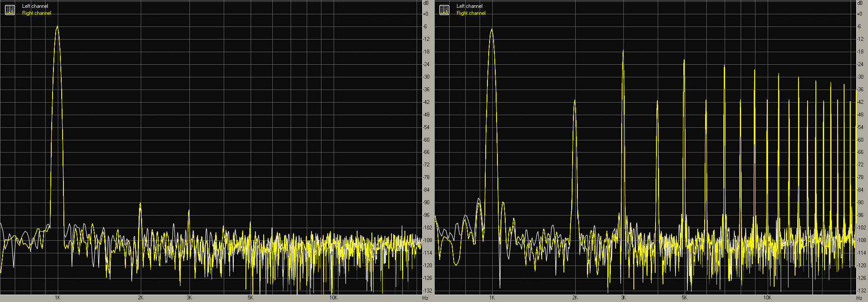Click the 3 kHz harmonic peak in left graph
868x302 pixels.
[x=189, y=211]
